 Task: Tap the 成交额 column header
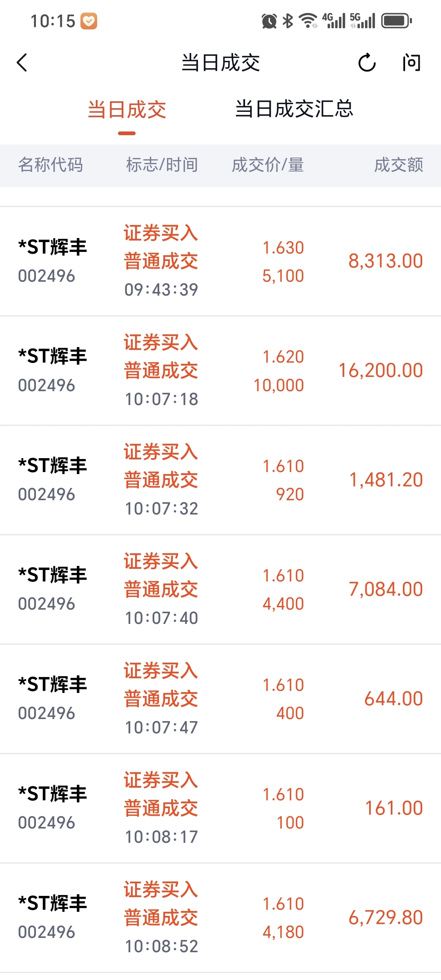(399, 165)
